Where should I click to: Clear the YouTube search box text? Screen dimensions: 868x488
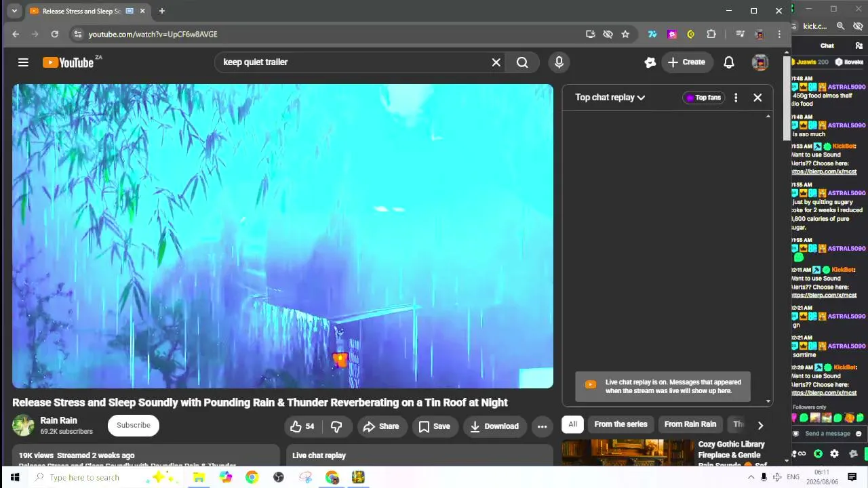tap(496, 62)
